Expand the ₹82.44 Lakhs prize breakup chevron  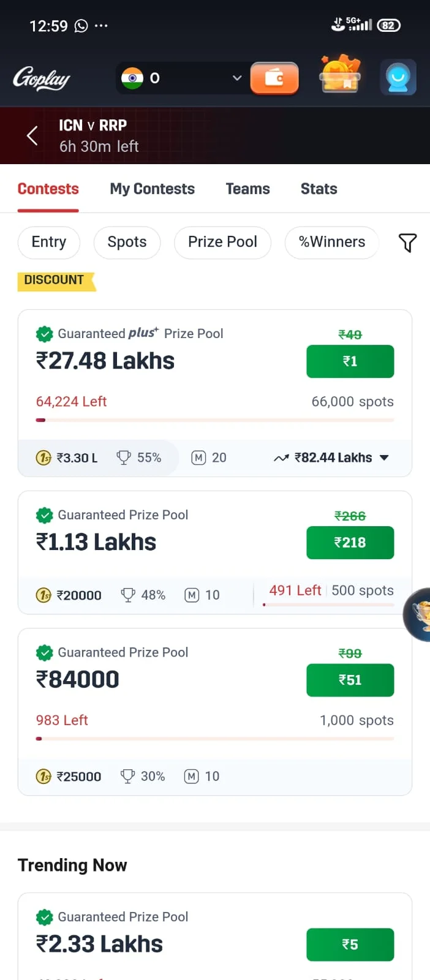tap(384, 457)
